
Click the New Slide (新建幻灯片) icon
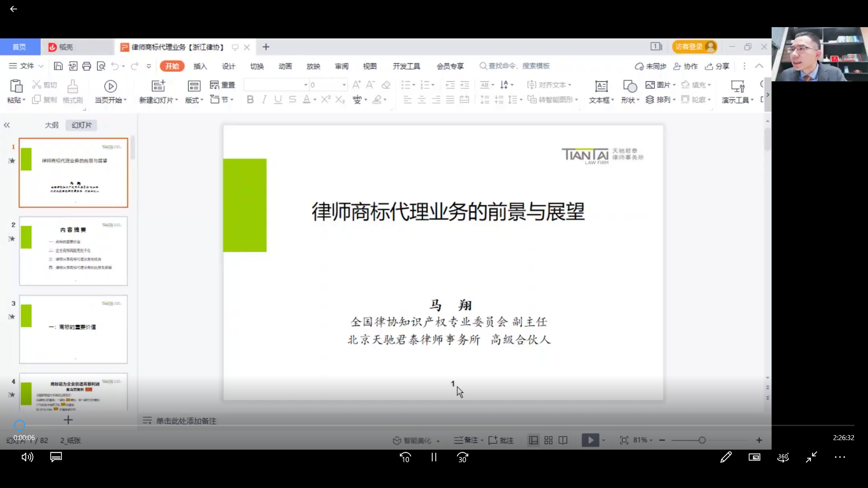click(x=158, y=86)
